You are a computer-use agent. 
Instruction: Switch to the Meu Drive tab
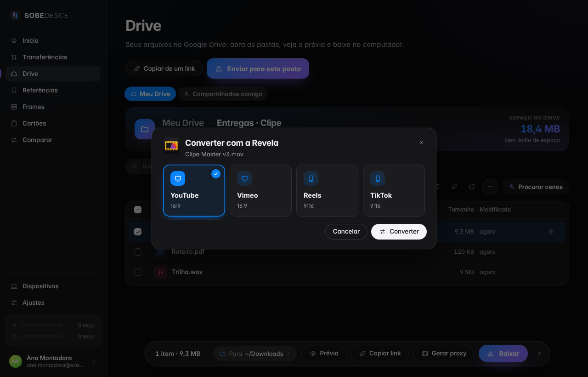point(150,94)
